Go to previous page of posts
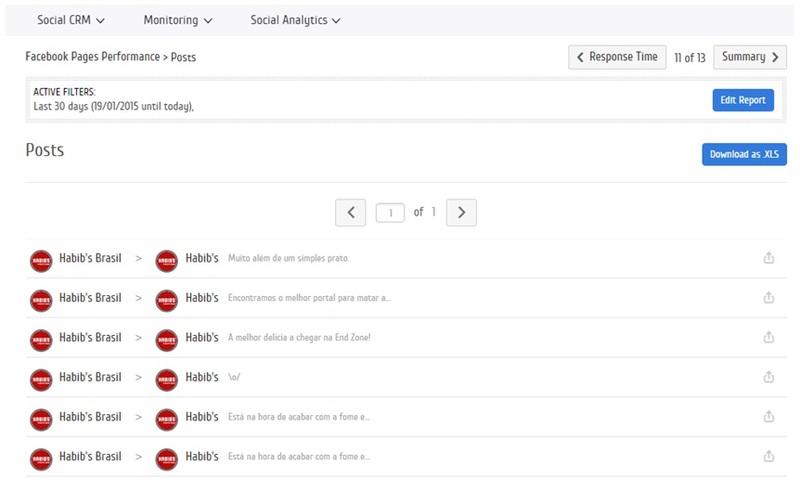 point(350,212)
